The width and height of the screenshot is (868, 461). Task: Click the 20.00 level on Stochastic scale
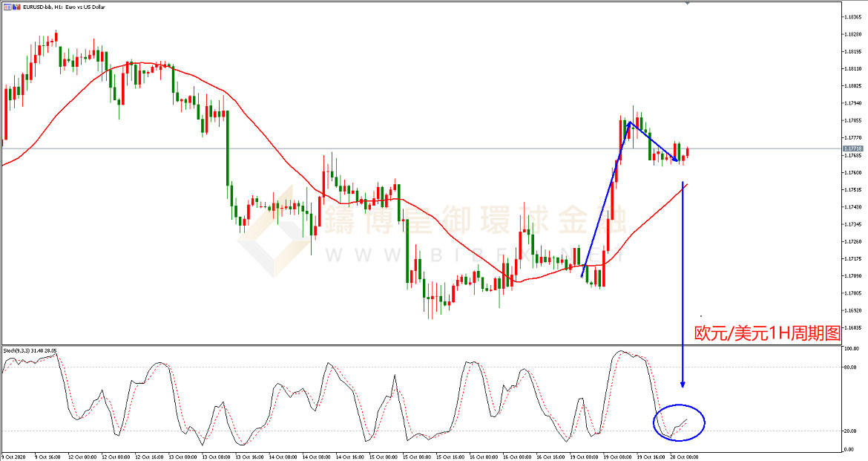click(x=852, y=431)
